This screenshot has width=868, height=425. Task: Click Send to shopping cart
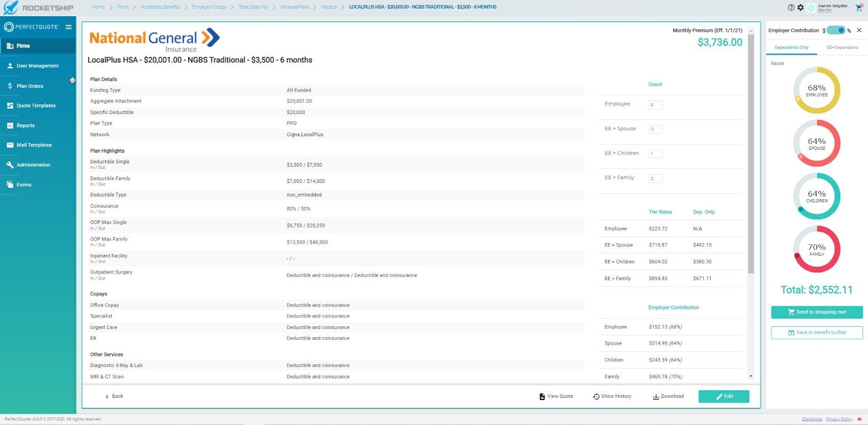click(816, 312)
